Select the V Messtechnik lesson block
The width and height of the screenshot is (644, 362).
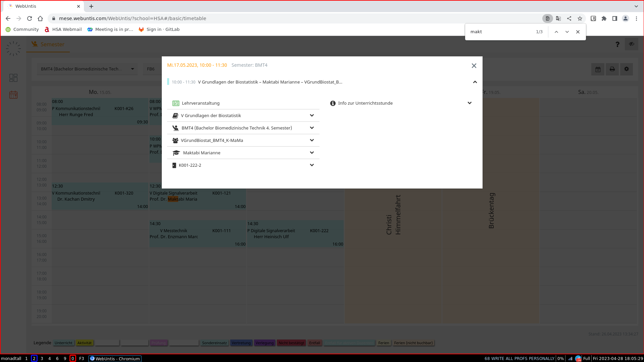click(x=198, y=234)
